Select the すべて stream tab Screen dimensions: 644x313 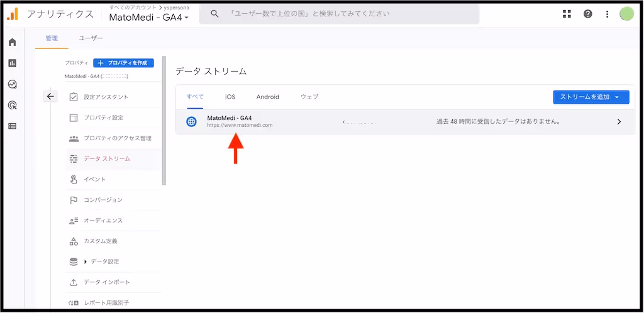point(195,97)
